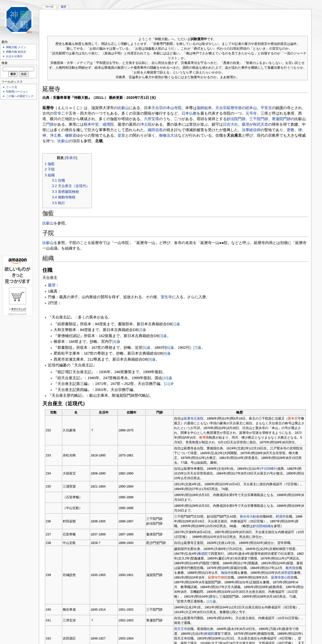Select the 坊城皎然 name cell
Screen dimensions: 322x644
(76, 575)
